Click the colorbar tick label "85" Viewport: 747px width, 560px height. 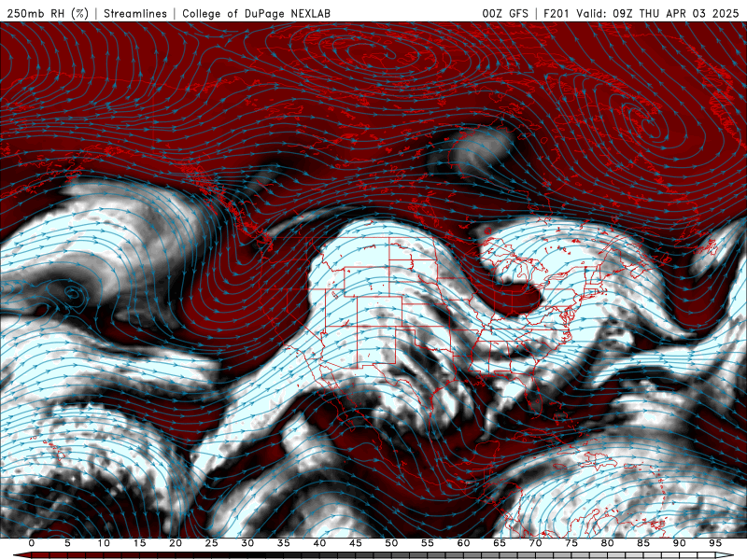click(643, 543)
